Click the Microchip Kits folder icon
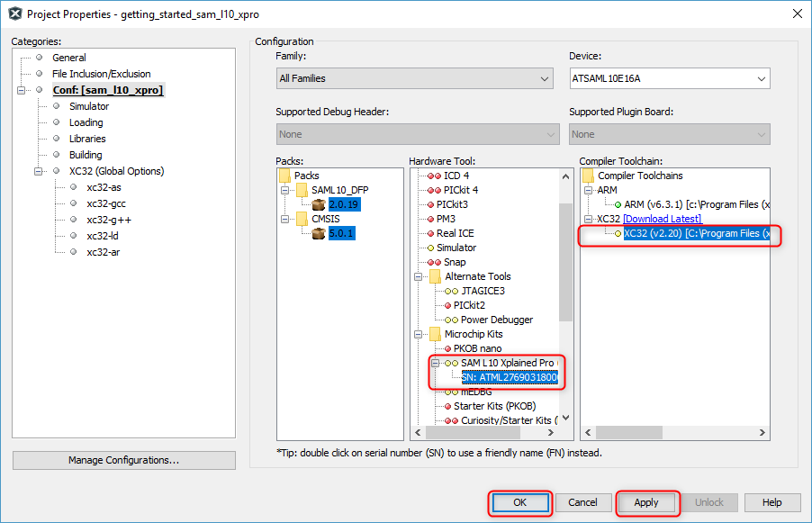812x523 pixels. (435, 334)
